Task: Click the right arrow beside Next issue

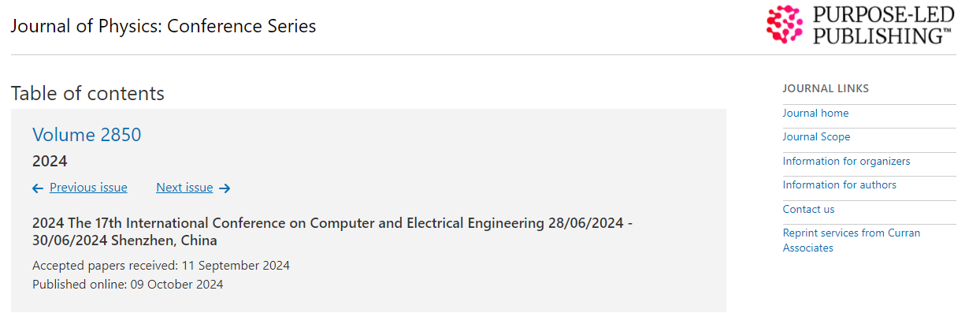Action: coord(225,188)
